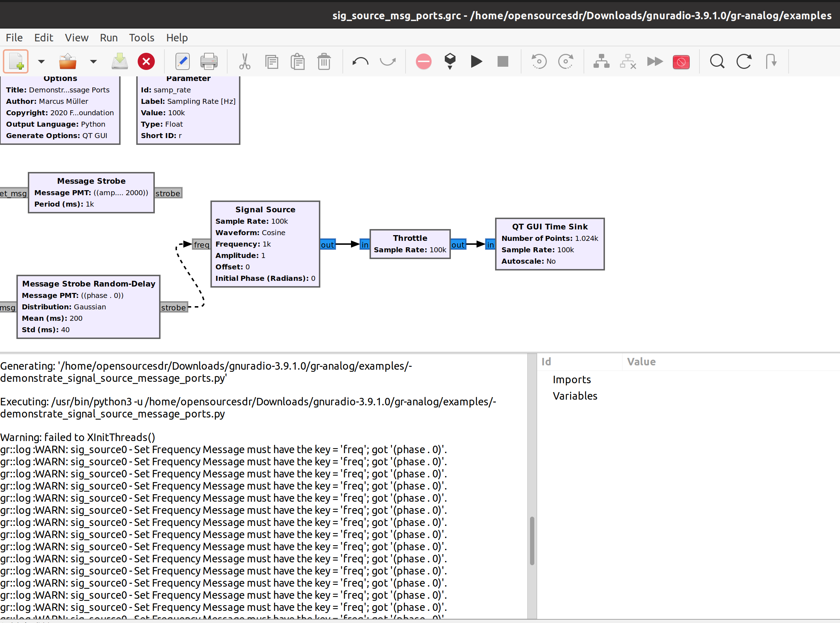Viewport: 840px width, 623px height.
Task: Expand the New flow graph dropdown arrow
Action: pyautogui.click(x=41, y=61)
